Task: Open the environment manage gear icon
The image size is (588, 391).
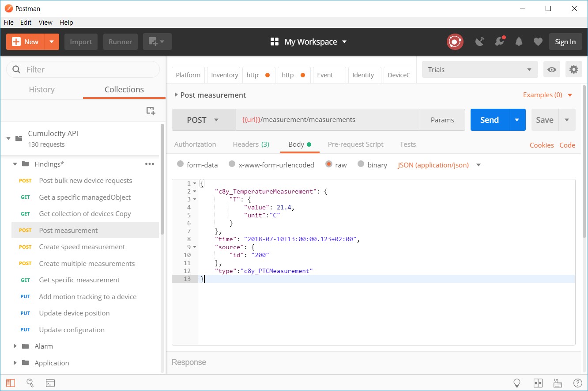Action: (x=573, y=69)
